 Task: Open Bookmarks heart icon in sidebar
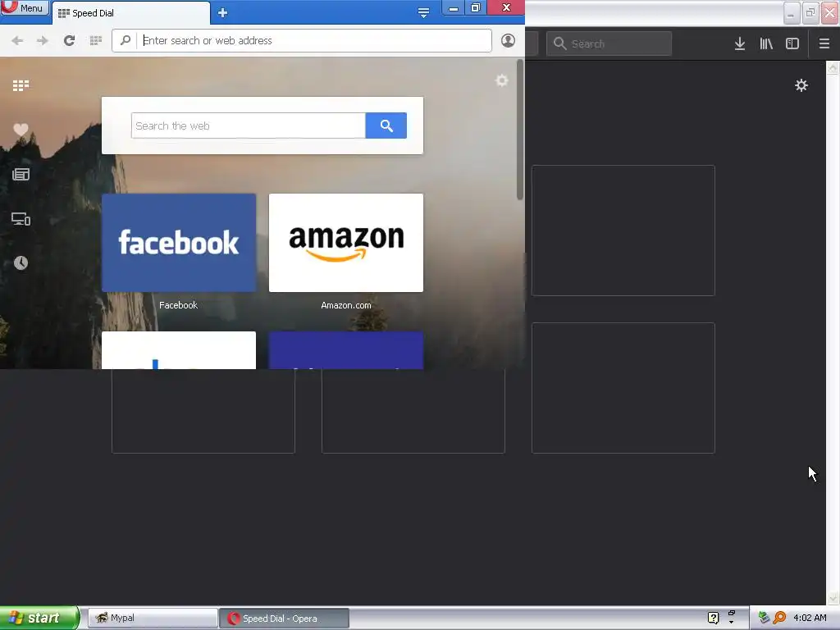click(x=21, y=129)
